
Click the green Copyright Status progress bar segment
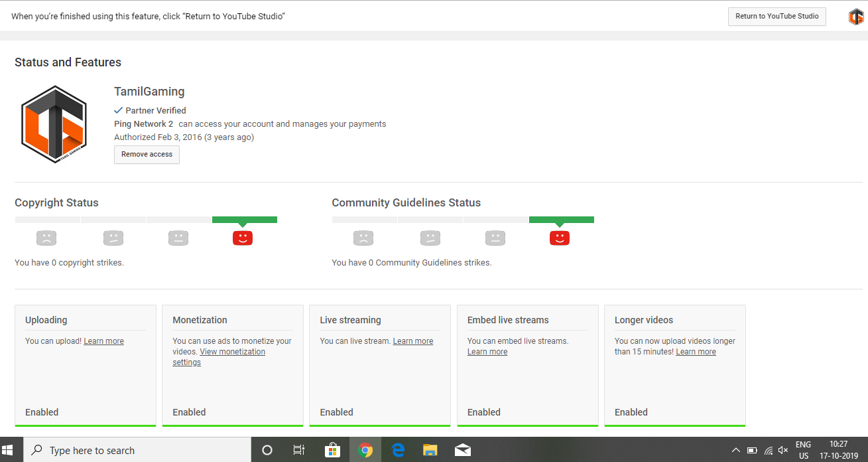coord(245,220)
